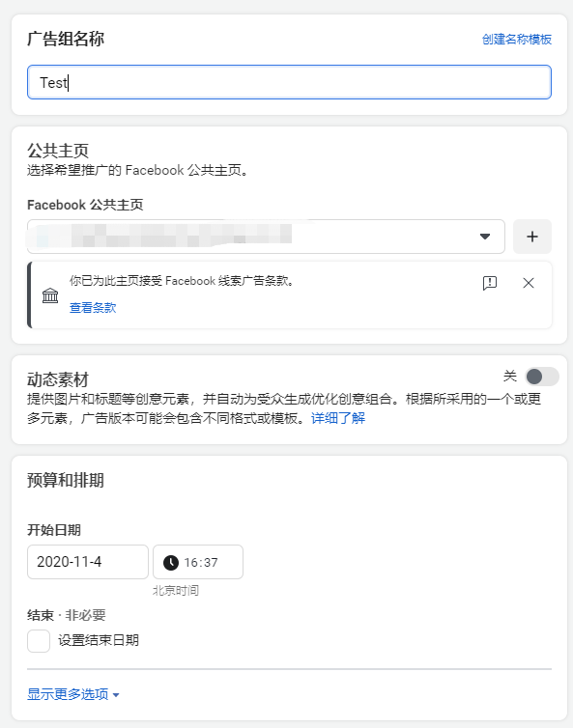Open 查看条款 link
This screenshot has width=573, height=728.
93,308
